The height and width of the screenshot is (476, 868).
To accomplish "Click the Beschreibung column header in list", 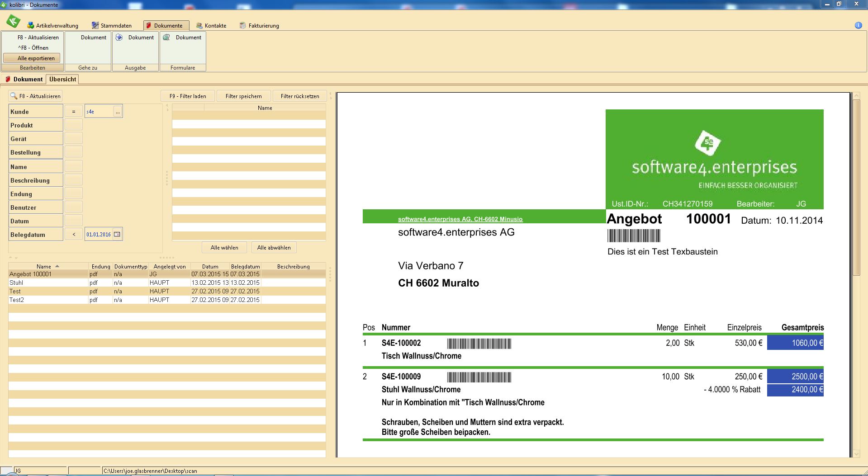I will click(x=294, y=266).
